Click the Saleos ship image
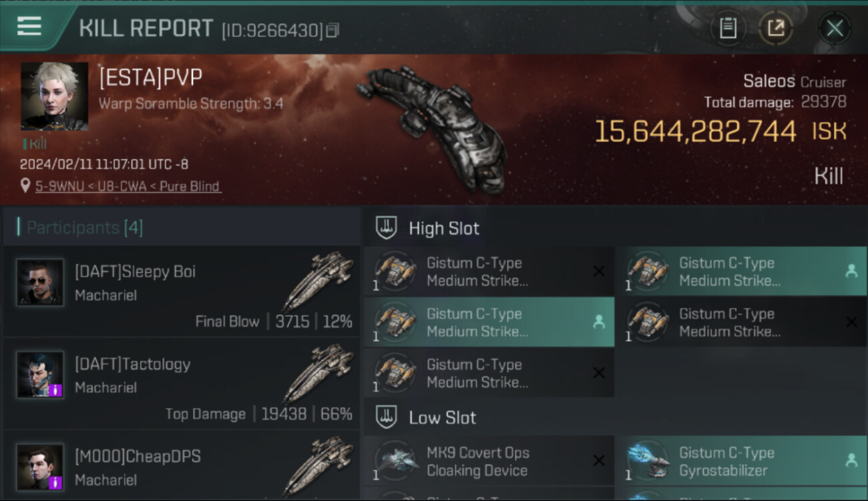 [x=430, y=127]
